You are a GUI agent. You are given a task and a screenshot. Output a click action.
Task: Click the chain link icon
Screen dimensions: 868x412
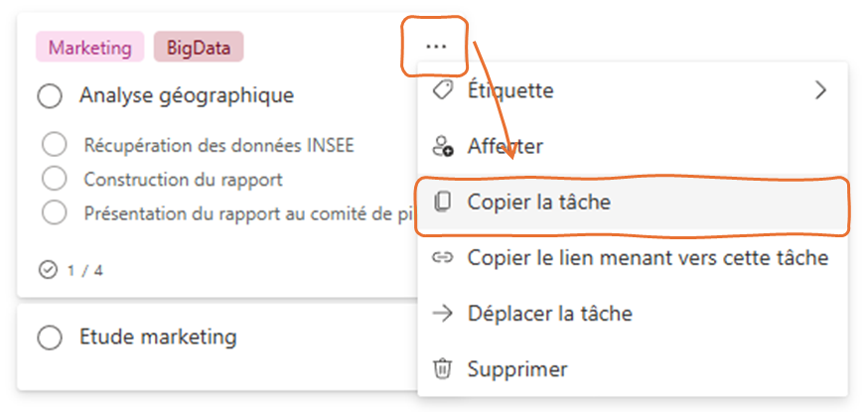tap(443, 258)
